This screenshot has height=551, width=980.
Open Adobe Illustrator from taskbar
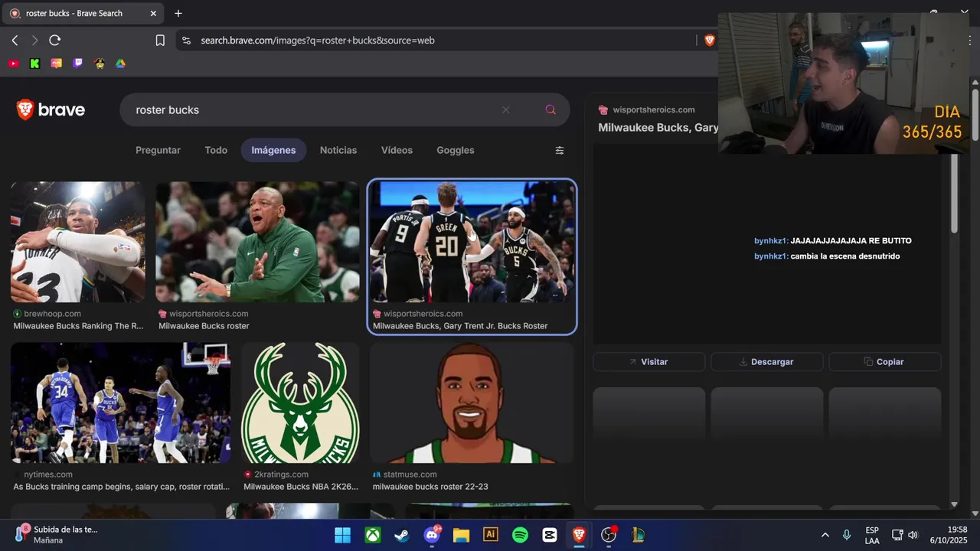click(x=491, y=535)
